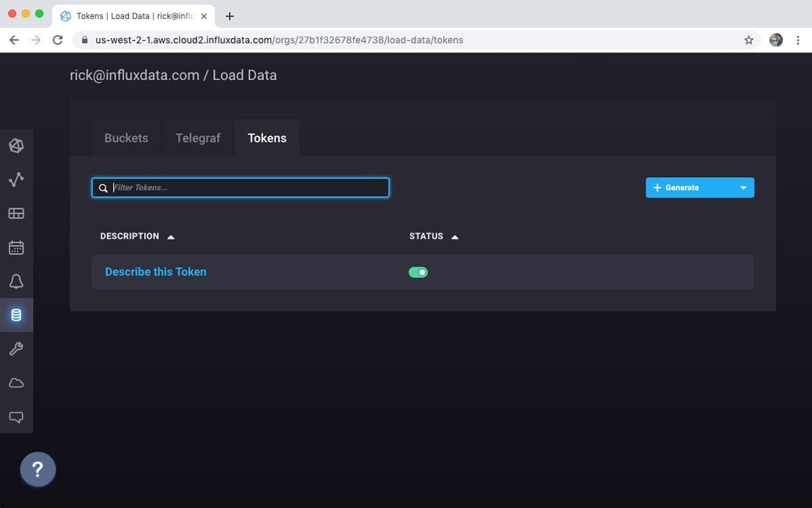The width and height of the screenshot is (812, 508).
Task: Open the Dashboards sidebar icon
Action: point(17,213)
